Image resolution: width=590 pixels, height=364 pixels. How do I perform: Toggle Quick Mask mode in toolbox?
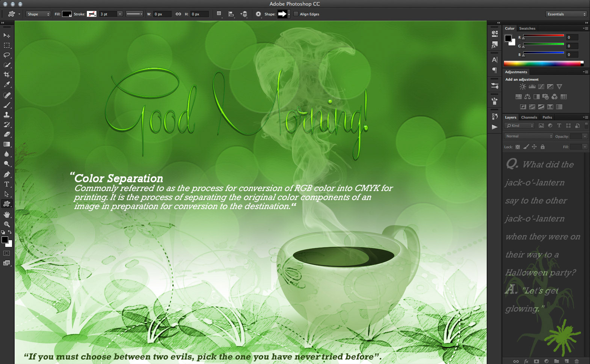pyautogui.click(x=7, y=253)
